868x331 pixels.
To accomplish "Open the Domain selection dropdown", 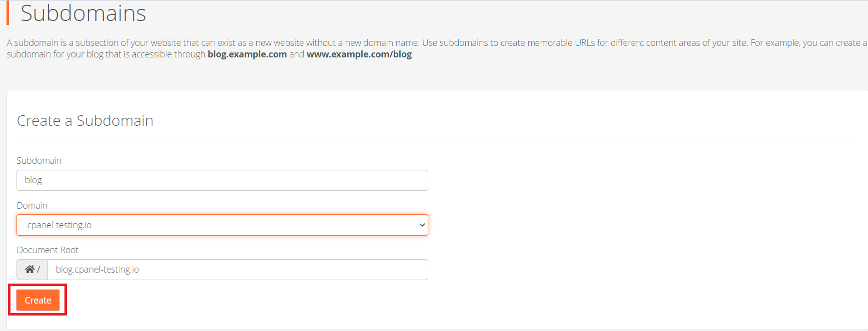I will coord(222,225).
